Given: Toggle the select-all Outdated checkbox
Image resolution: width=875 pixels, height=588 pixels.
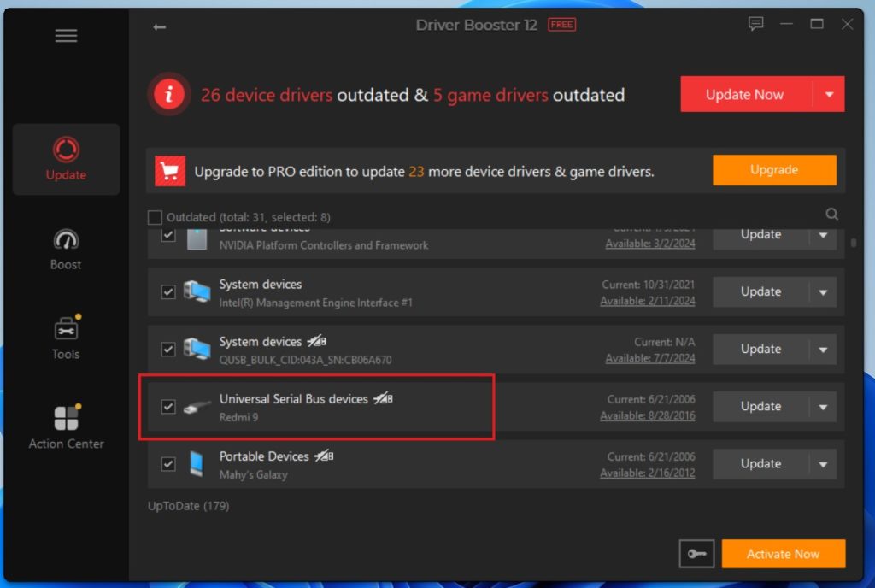Looking at the screenshot, I should point(156,217).
